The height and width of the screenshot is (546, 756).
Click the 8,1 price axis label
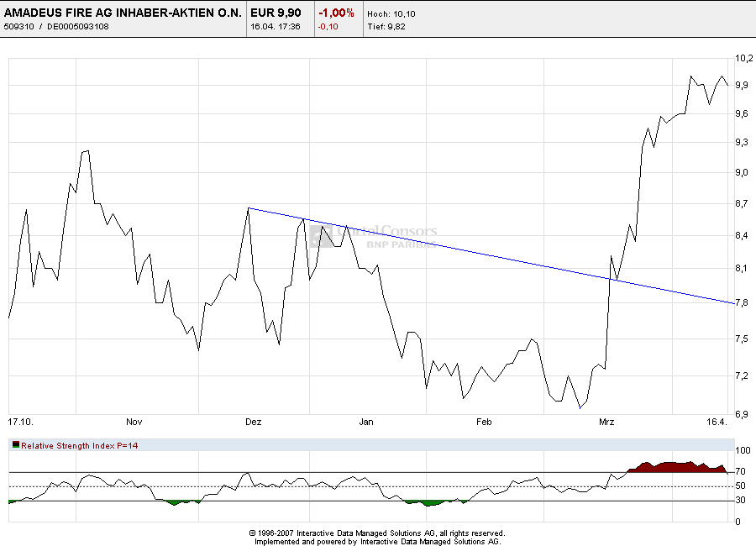pyautogui.click(x=742, y=268)
